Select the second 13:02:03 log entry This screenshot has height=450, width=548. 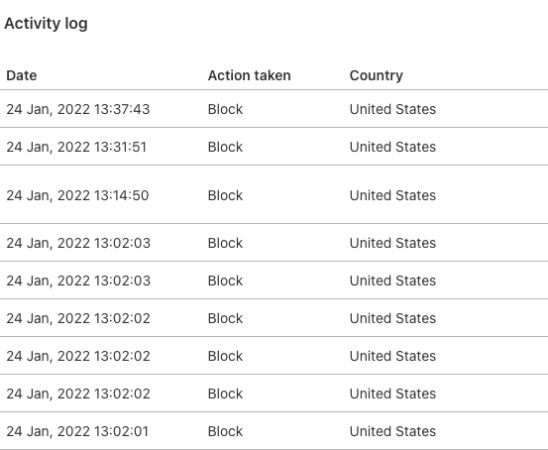pos(274,280)
